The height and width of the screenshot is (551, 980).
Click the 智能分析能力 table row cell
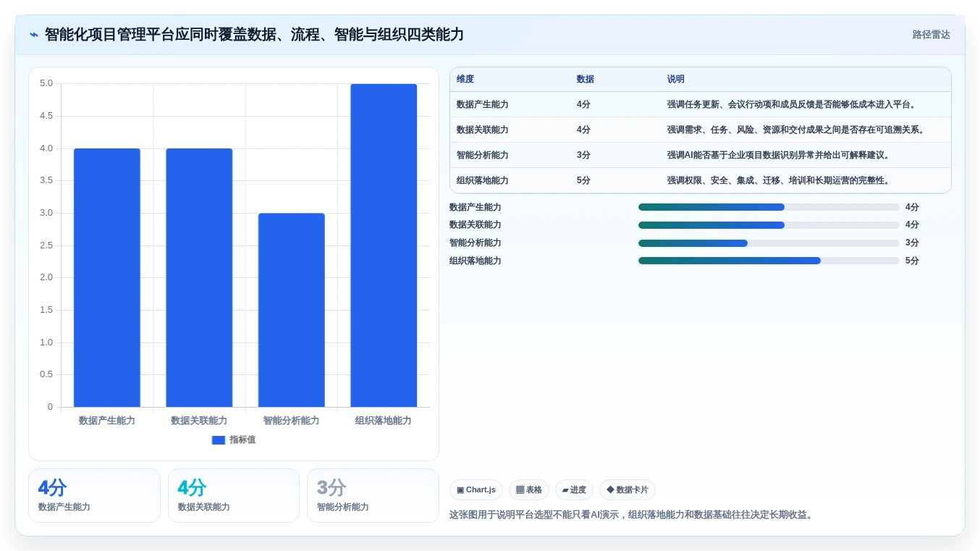(483, 155)
